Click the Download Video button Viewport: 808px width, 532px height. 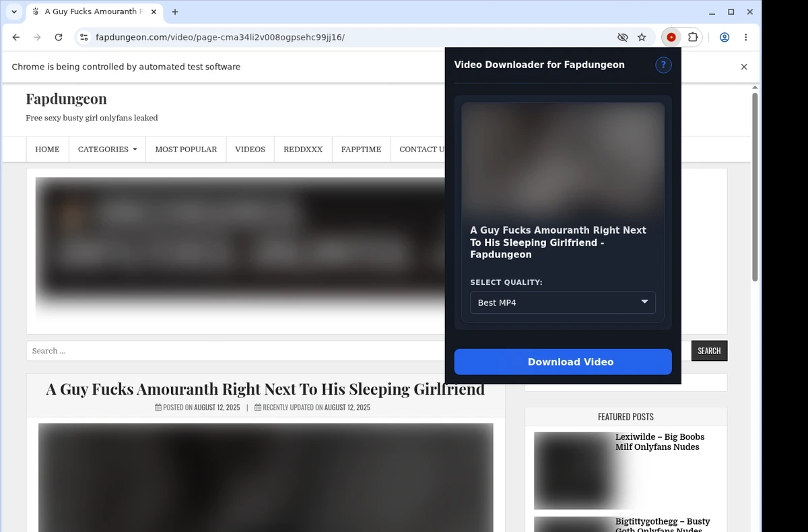[563, 362]
